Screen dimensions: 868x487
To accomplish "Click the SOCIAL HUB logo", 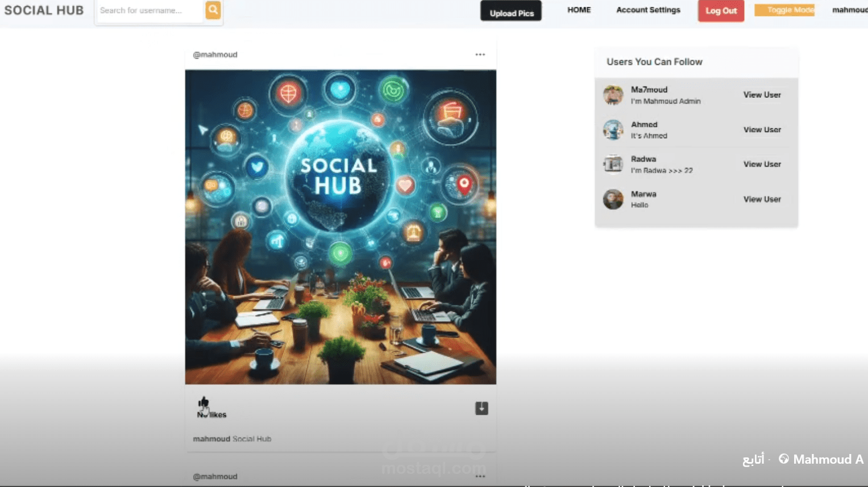I will 44,10.
